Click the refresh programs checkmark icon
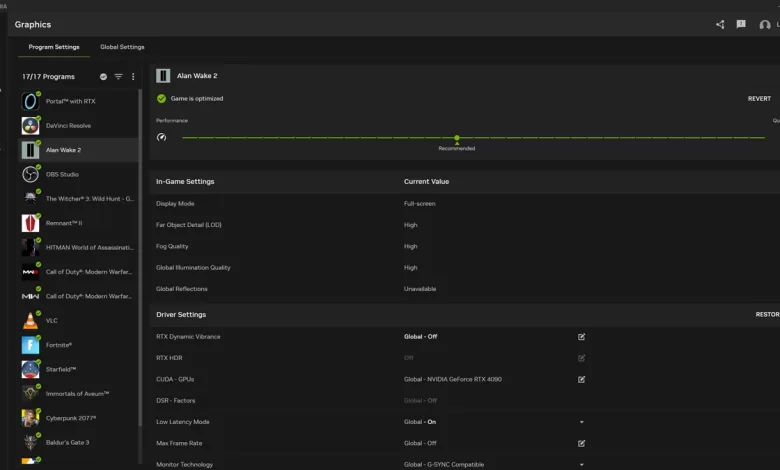Image resolution: width=780 pixels, height=470 pixels. (103, 77)
